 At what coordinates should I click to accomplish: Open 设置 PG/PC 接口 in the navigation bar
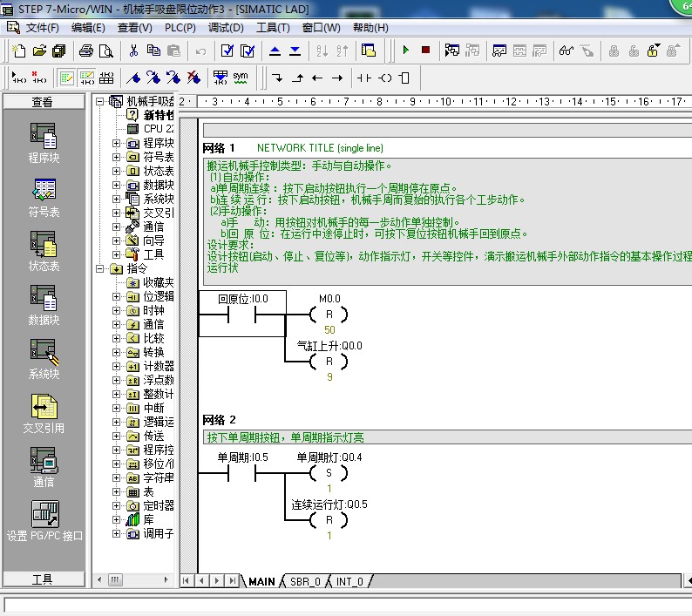point(44,522)
